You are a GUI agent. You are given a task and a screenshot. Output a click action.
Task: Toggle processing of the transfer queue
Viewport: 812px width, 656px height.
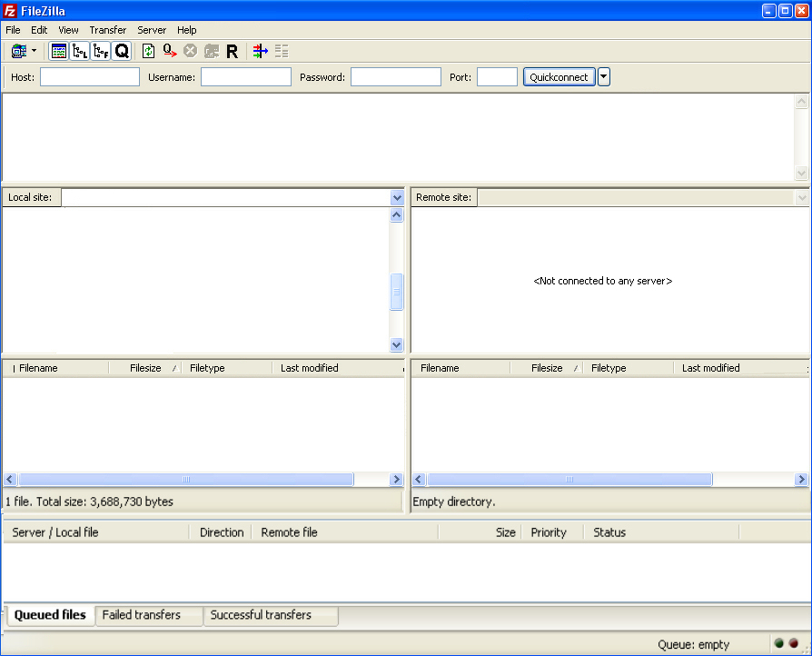(x=169, y=51)
